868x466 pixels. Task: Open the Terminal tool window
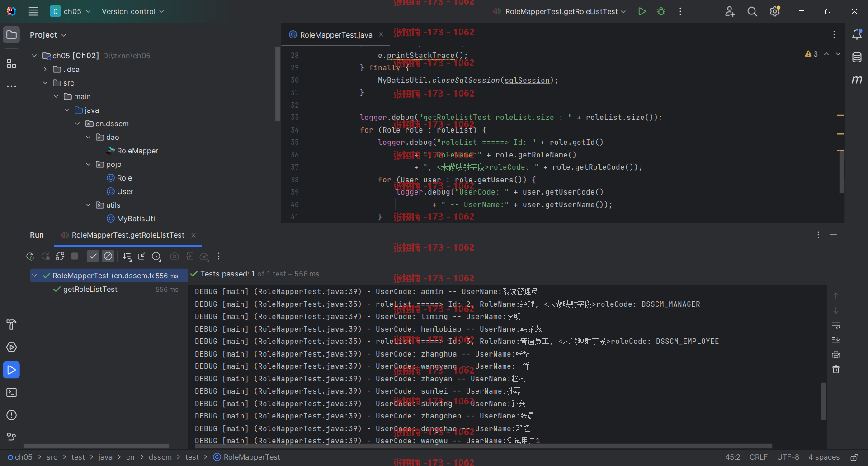click(x=11, y=392)
